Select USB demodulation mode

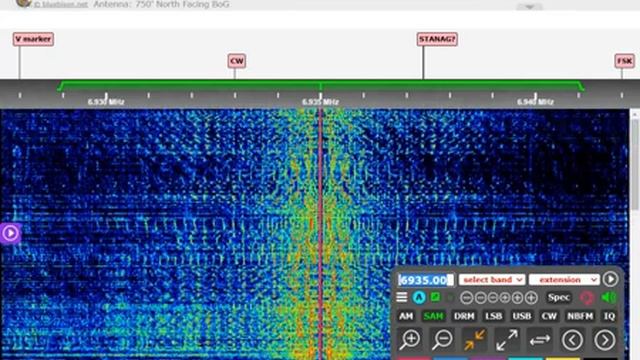(522, 316)
